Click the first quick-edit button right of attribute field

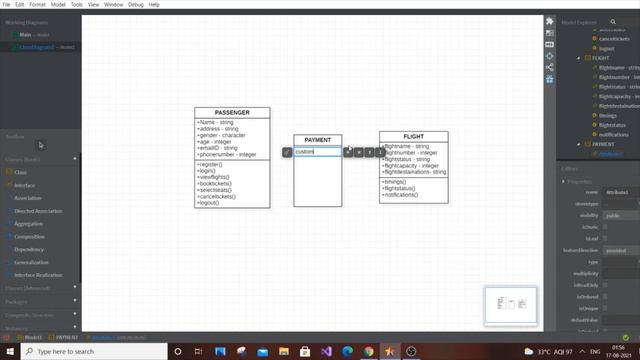pos(348,152)
